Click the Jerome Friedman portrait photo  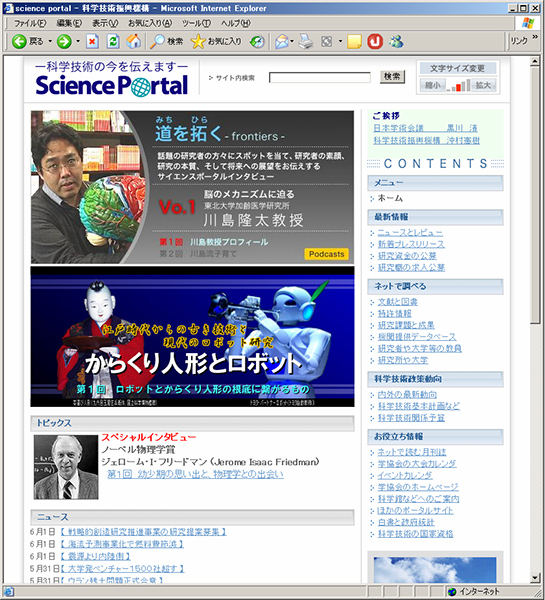66,467
